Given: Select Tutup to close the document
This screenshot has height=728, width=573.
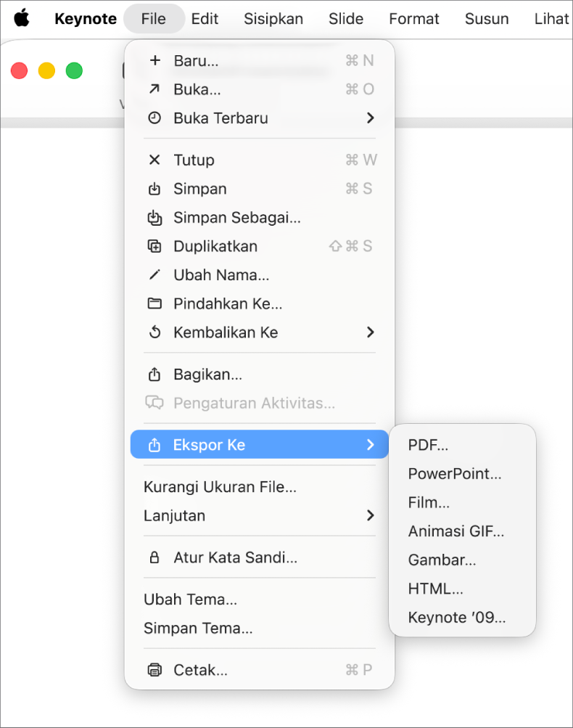Looking at the screenshot, I should tap(260, 160).
